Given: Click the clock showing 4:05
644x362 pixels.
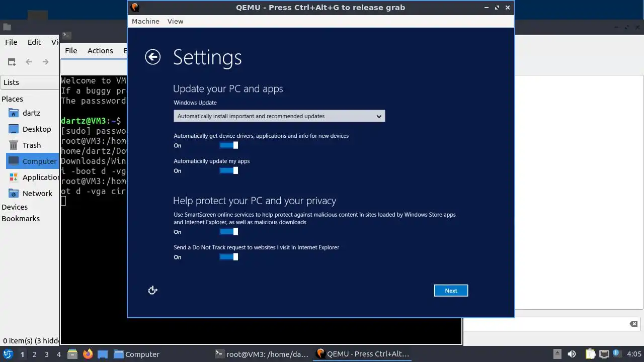Looking at the screenshot, I should tap(634, 354).
